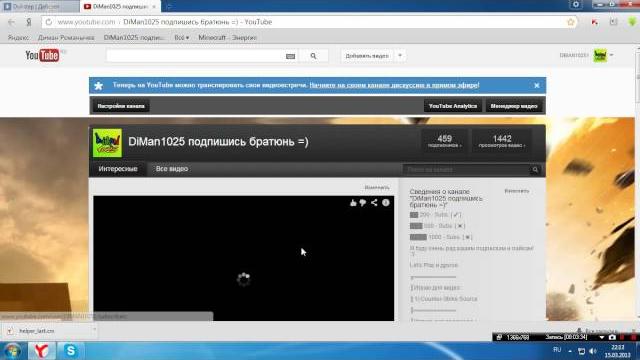Click the Yandex 'Я' home button

tap(29, 22)
